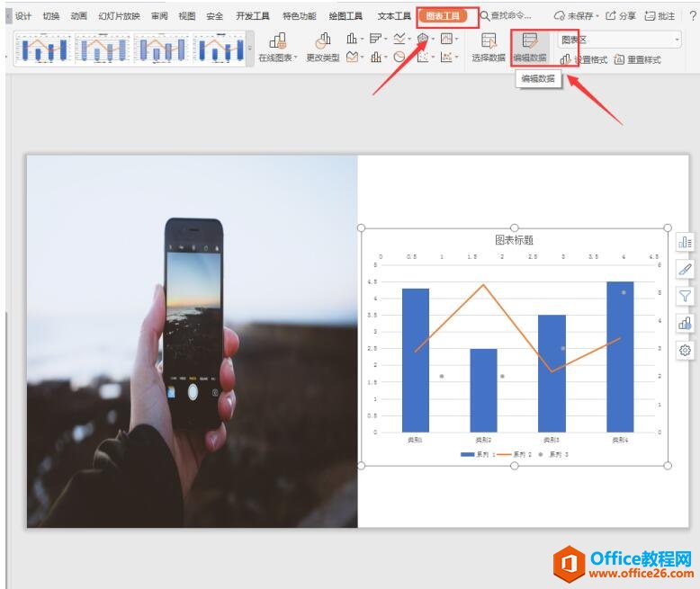Expand the column chart dropdown arrow
Screen dimensions: 700x589
pos(362,40)
